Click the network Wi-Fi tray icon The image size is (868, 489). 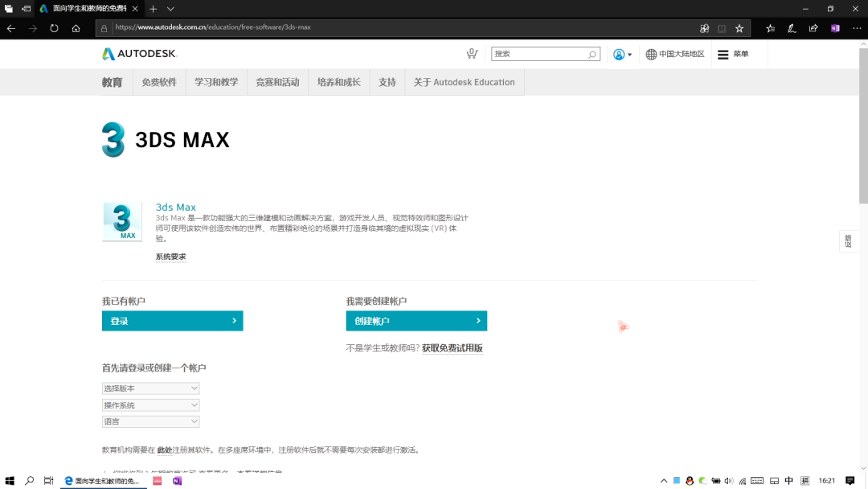pos(743,481)
